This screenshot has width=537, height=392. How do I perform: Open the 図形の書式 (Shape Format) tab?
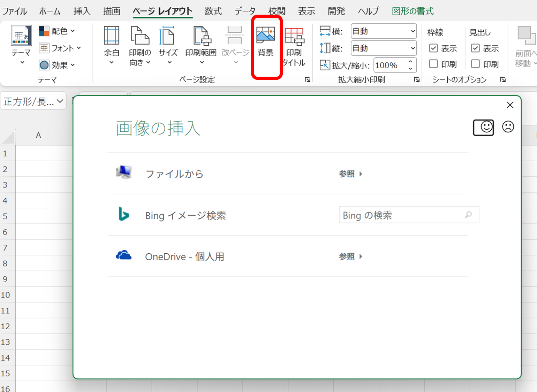413,11
